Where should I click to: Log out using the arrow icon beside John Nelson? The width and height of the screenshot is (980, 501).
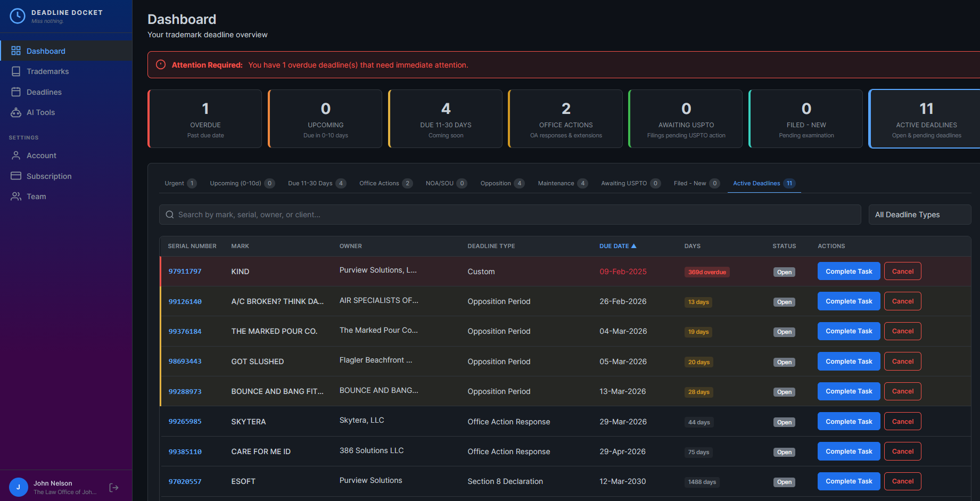114,487
